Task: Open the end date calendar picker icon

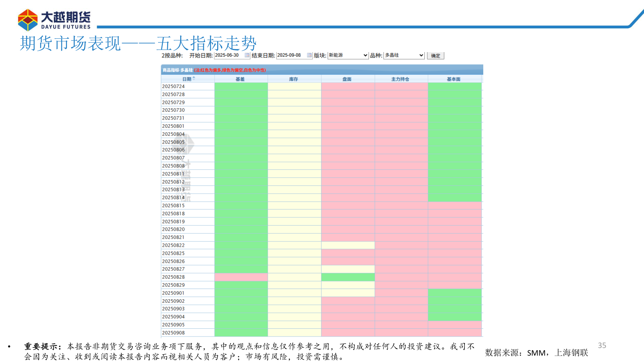Action: (x=309, y=55)
